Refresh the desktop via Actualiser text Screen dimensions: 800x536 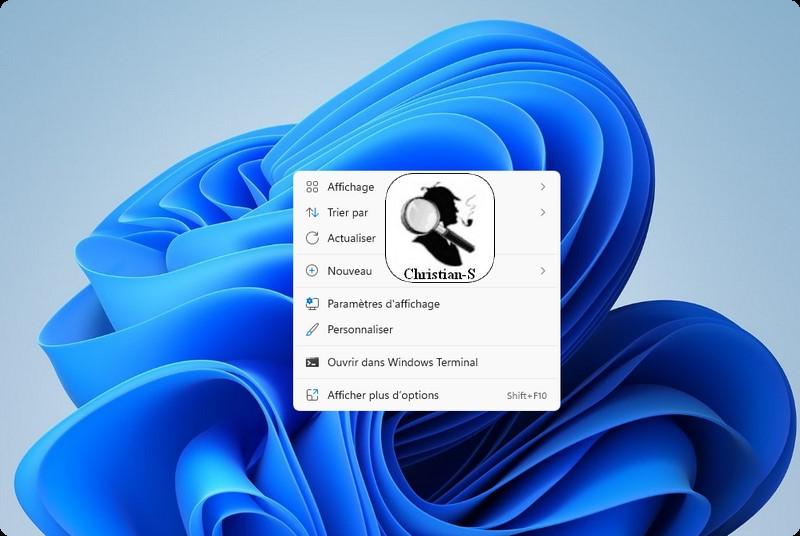pos(352,238)
